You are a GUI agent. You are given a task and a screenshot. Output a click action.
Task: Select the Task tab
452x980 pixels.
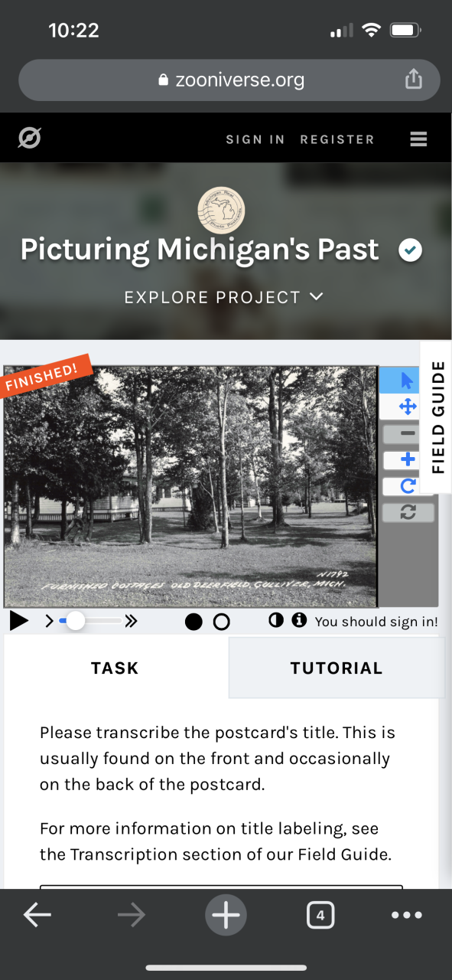pyautogui.click(x=115, y=668)
